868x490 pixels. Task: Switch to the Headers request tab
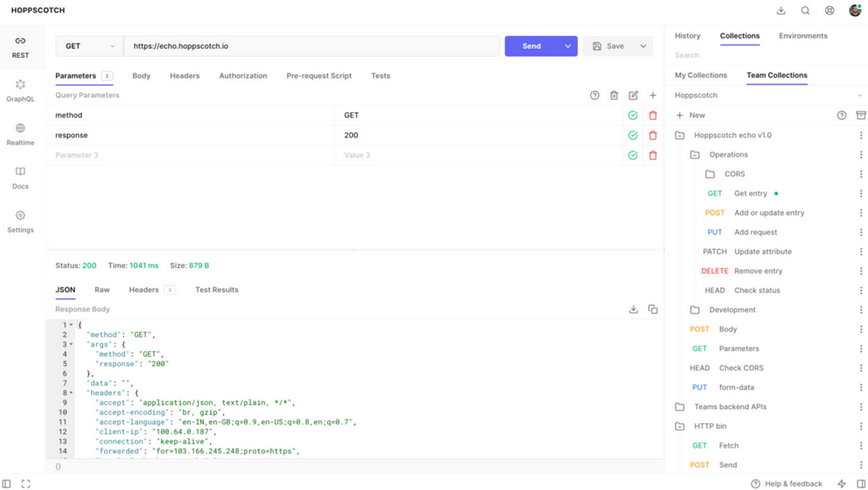point(184,76)
